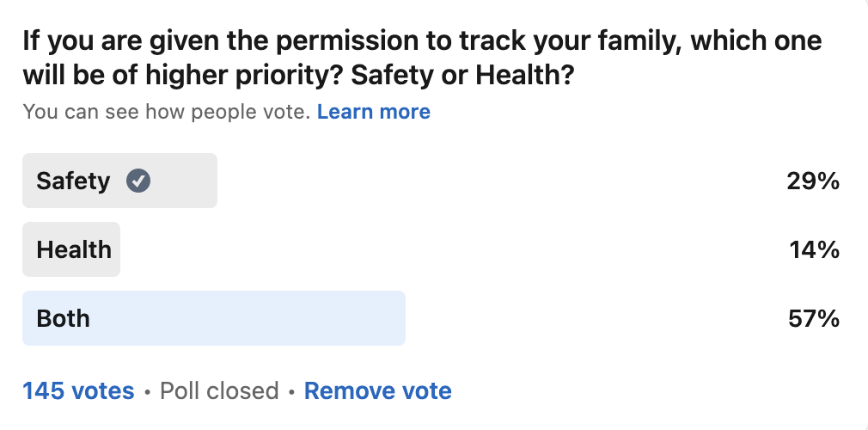Click Remove vote to retract your vote
The image size is (868, 430).
pyautogui.click(x=377, y=391)
